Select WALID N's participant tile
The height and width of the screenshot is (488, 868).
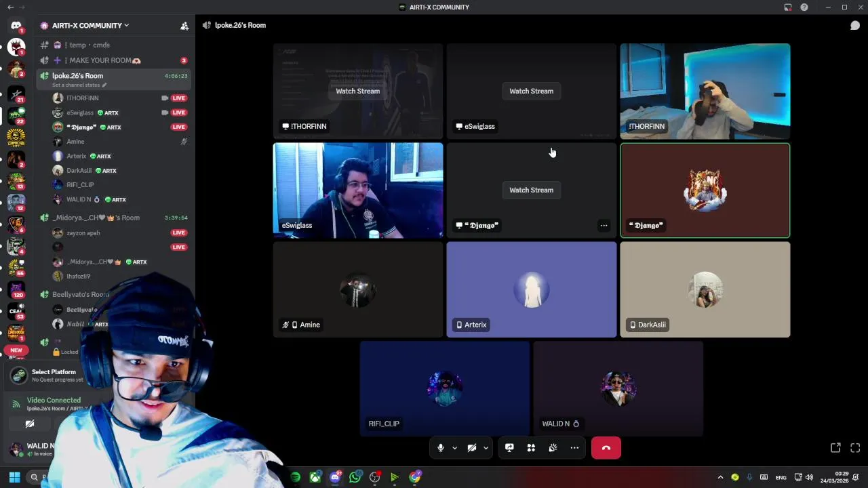618,388
